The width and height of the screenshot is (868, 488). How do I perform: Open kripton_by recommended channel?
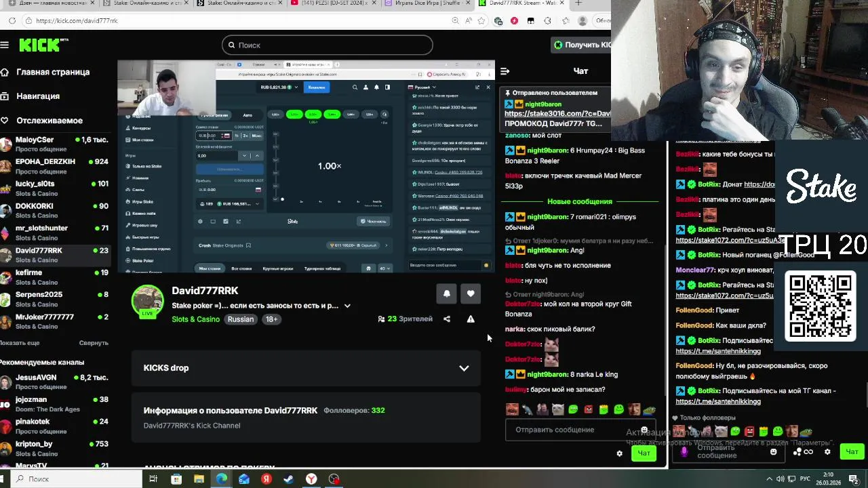tap(54, 448)
